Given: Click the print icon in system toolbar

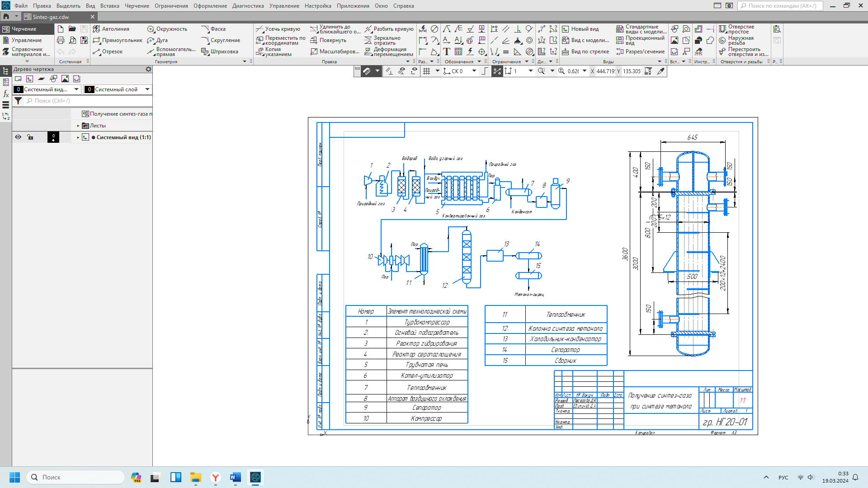Looking at the screenshot, I should [x=61, y=40].
